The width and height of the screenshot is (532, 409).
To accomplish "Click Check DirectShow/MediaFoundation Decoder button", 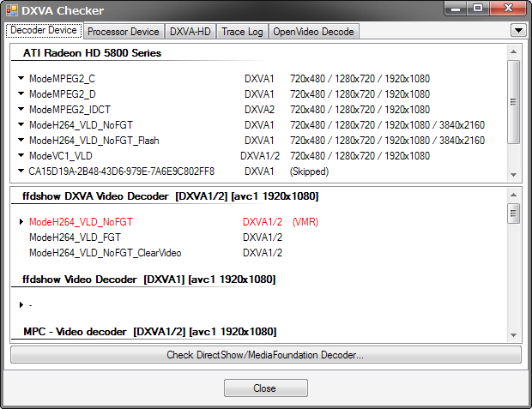I will 265,355.
